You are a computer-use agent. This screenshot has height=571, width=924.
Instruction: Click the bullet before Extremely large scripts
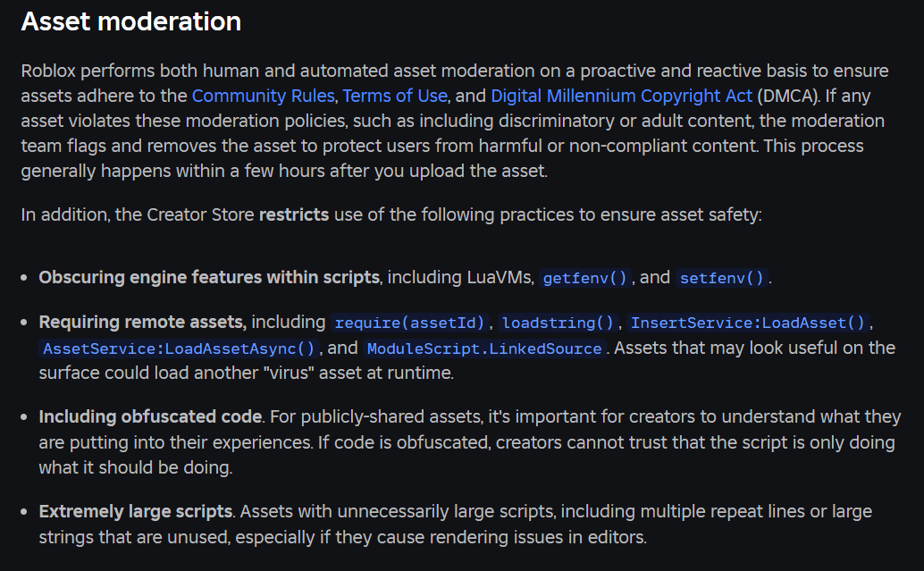(25, 513)
